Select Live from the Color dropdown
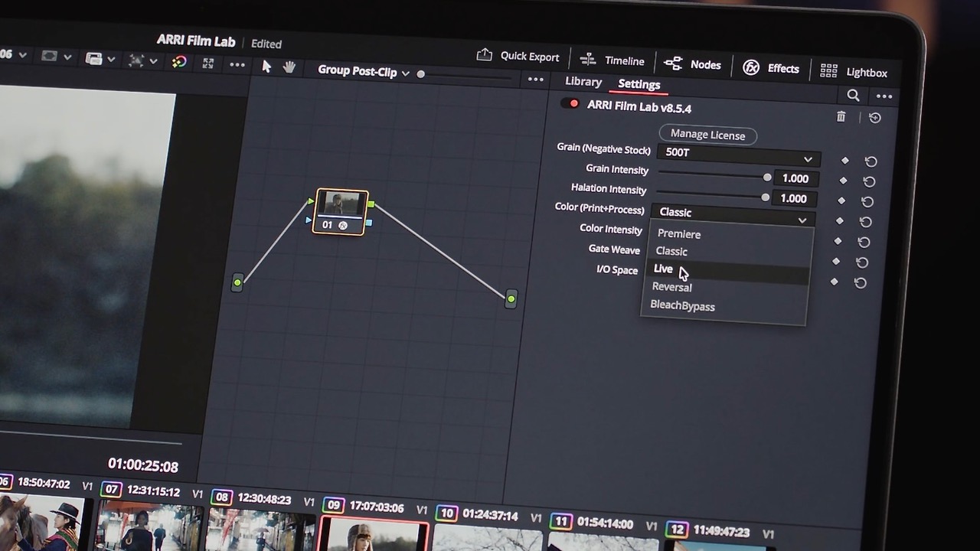Image resolution: width=980 pixels, height=551 pixels. pos(663,269)
